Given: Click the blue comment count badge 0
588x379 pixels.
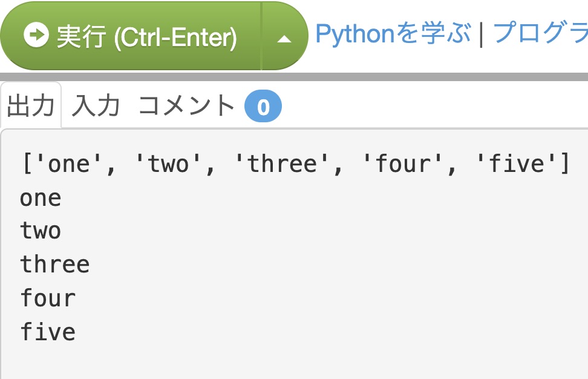Looking at the screenshot, I should tap(263, 106).
